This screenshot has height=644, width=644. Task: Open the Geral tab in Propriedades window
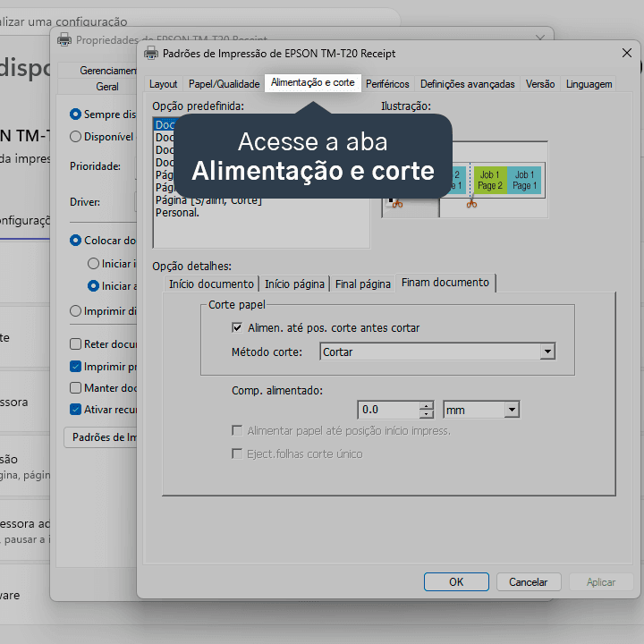click(x=107, y=87)
